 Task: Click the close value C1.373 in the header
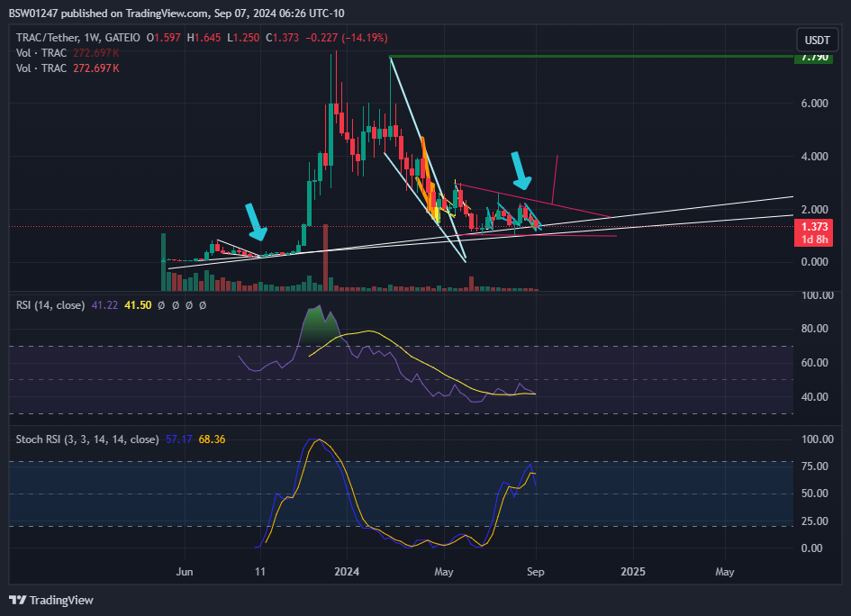[x=282, y=38]
